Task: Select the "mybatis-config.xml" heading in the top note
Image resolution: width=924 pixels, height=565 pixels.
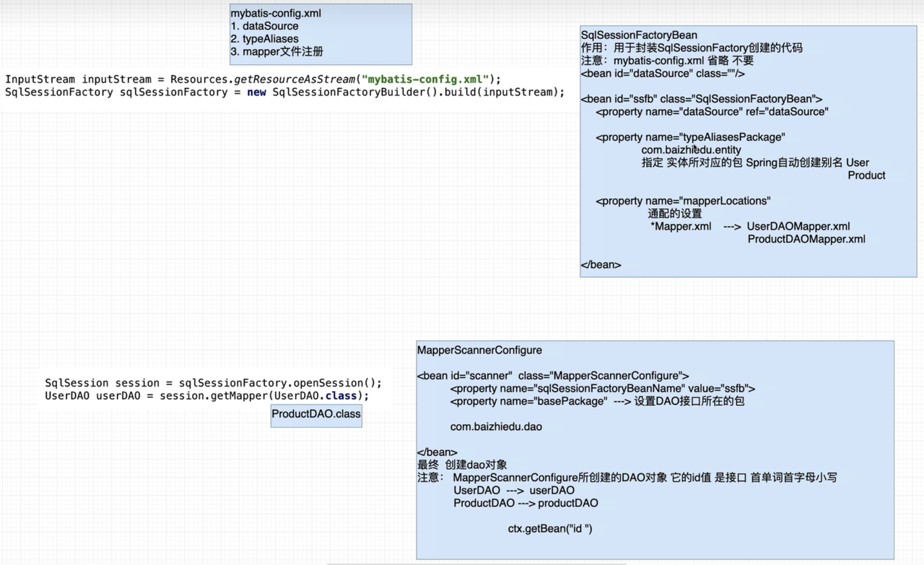Action: [276, 13]
